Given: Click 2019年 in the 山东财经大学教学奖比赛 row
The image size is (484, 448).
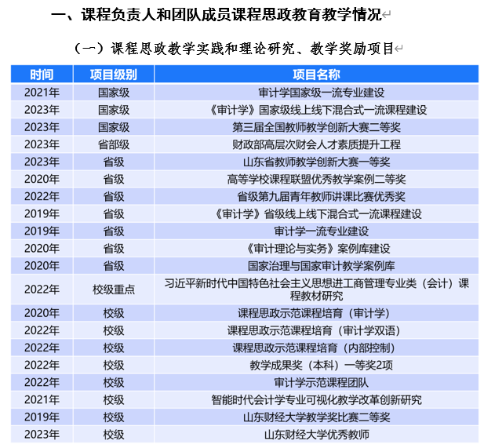Looking at the screenshot, I should [x=42, y=417].
